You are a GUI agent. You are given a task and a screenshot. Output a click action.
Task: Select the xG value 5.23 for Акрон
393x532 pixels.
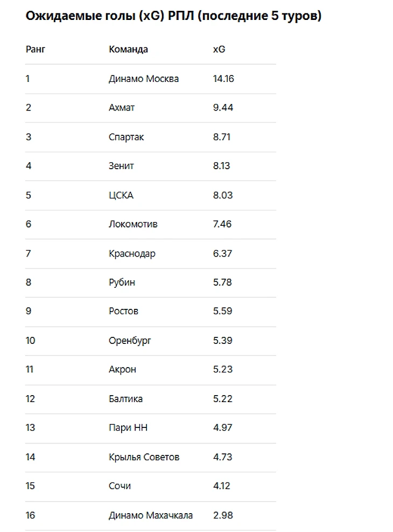pos(222,370)
